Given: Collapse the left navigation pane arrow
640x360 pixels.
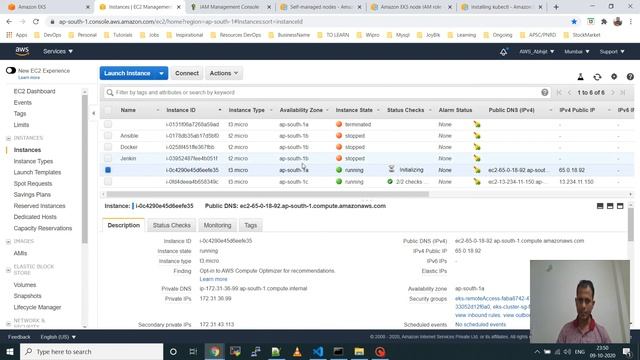Looking at the screenshot, I should (x=93, y=113).
